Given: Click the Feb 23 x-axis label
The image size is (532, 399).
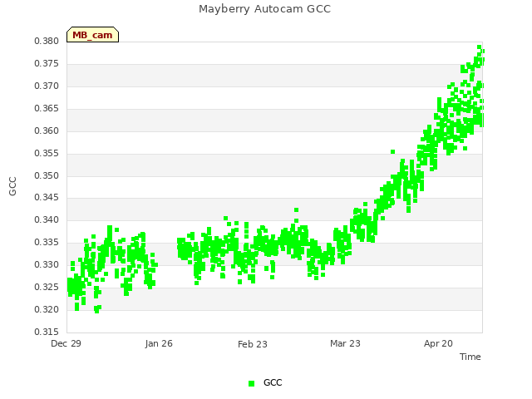Looking at the screenshot, I should tap(253, 344).
